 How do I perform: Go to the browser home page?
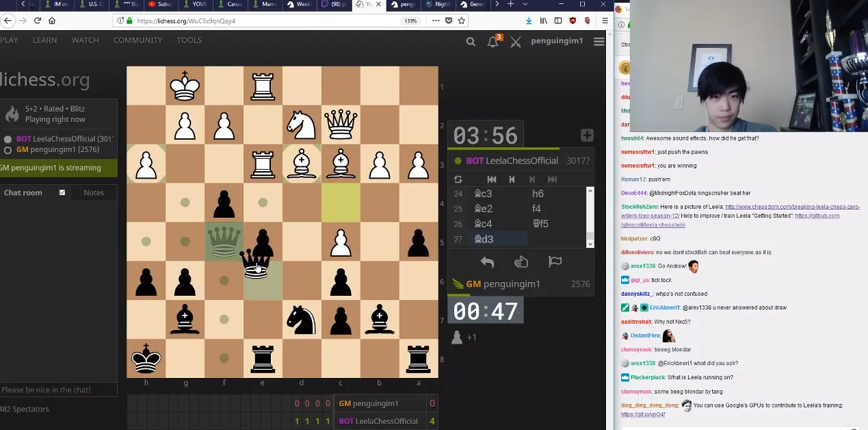[x=52, y=21]
